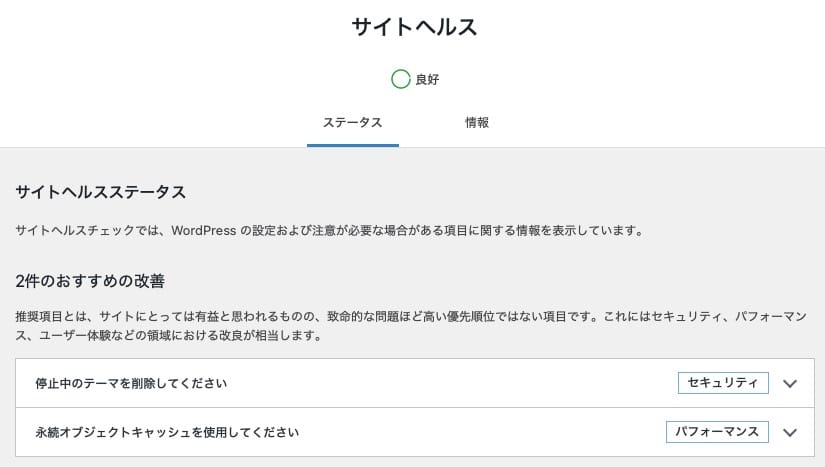Click the サイトヘルスステータス section heading
Viewport: 825px width, 467px height.
pos(101,192)
